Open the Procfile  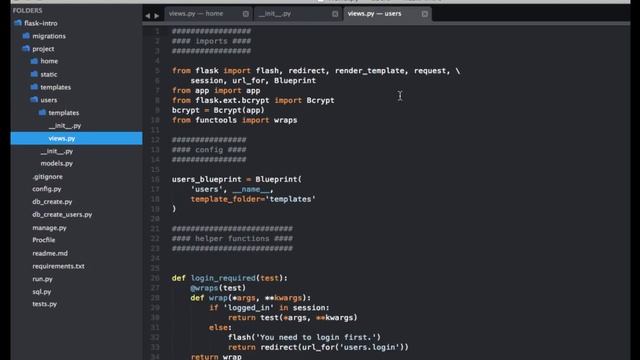(x=44, y=240)
